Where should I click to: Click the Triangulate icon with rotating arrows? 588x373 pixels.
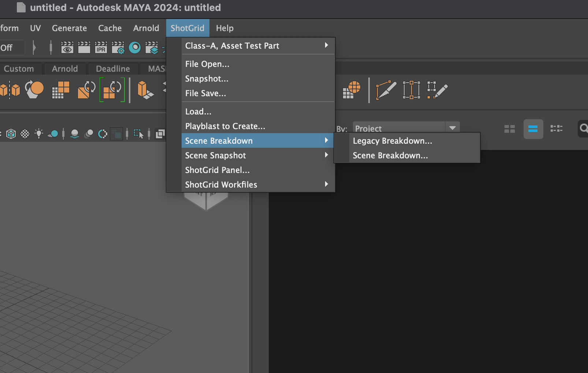(87, 90)
